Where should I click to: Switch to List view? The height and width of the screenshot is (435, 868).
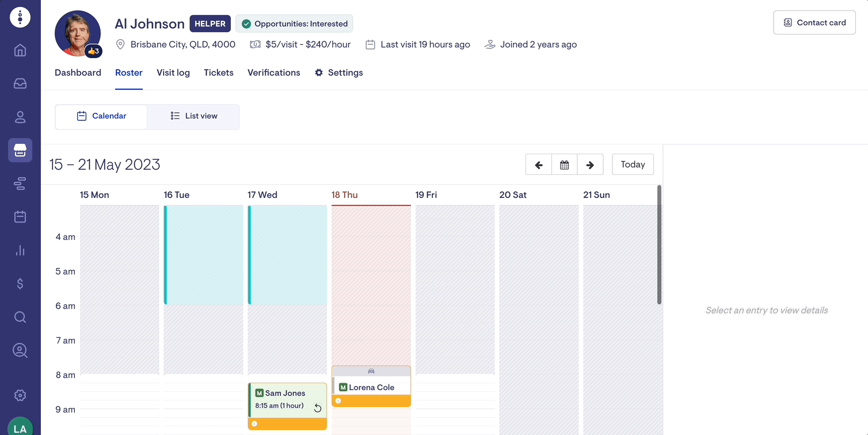click(x=194, y=116)
